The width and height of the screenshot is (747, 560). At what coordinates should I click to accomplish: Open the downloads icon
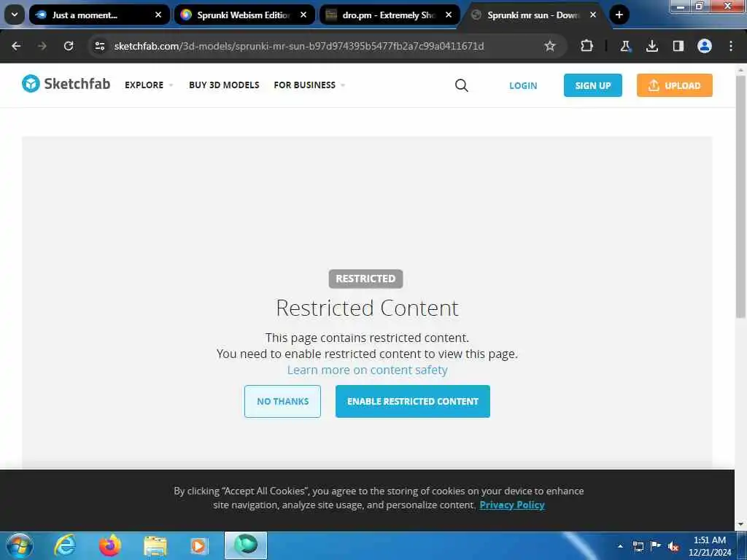(651, 46)
